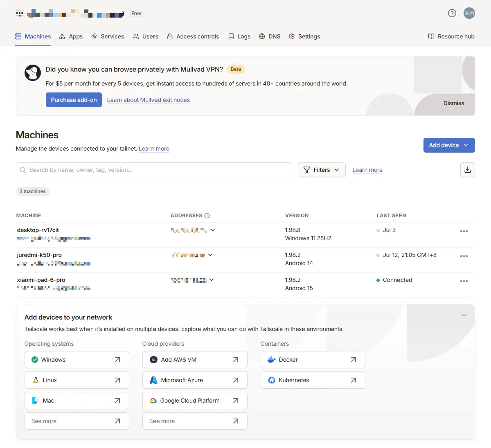This screenshot has width=491, height=448.
Task: Click the filter funnel icon
Action: point(307,170)
